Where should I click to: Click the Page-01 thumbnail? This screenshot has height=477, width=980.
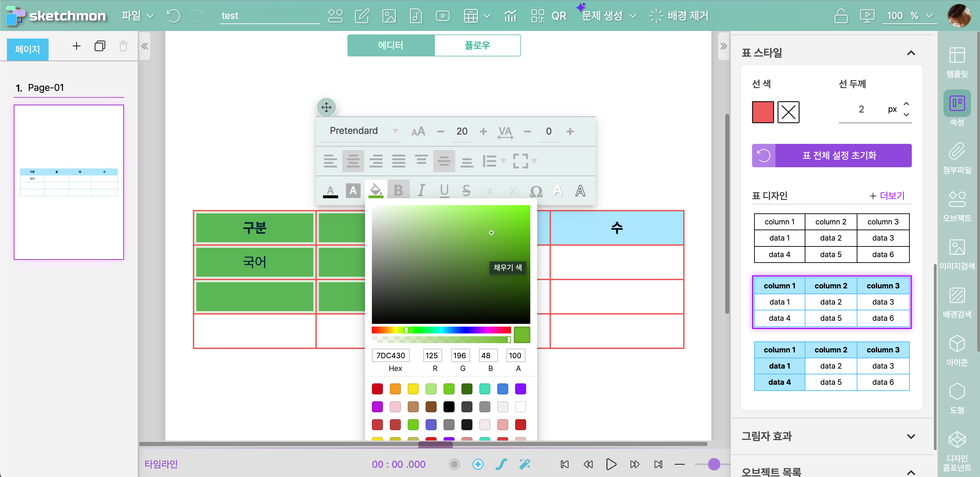pos(69,182)
